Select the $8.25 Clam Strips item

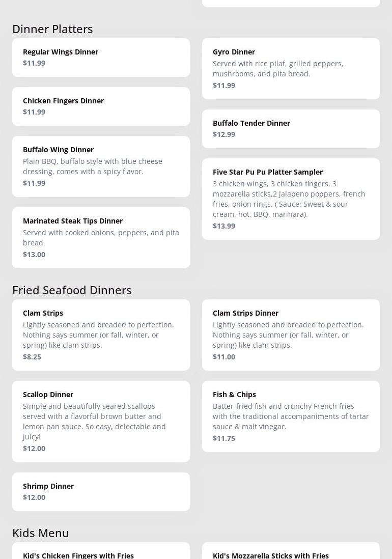tap(101, 334)
